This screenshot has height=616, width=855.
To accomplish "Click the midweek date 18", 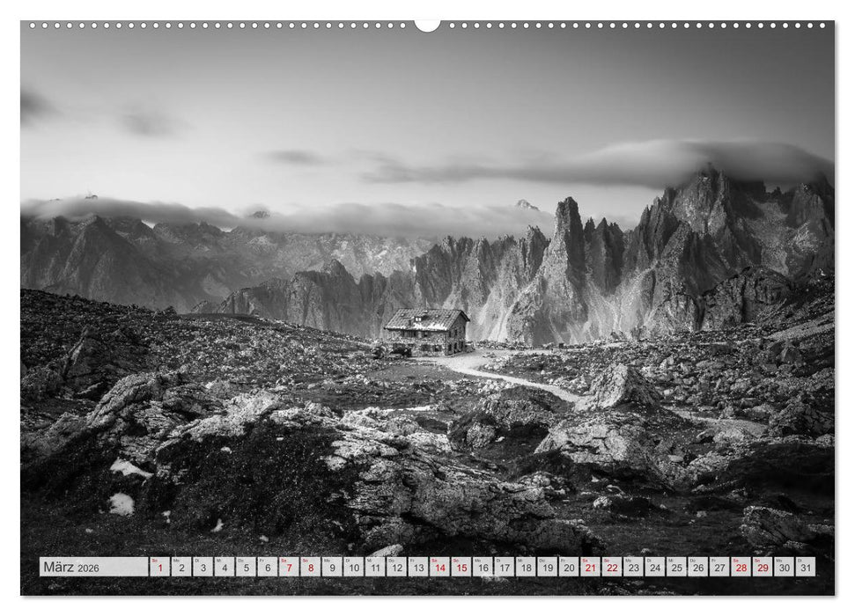I will coord(525,570).
